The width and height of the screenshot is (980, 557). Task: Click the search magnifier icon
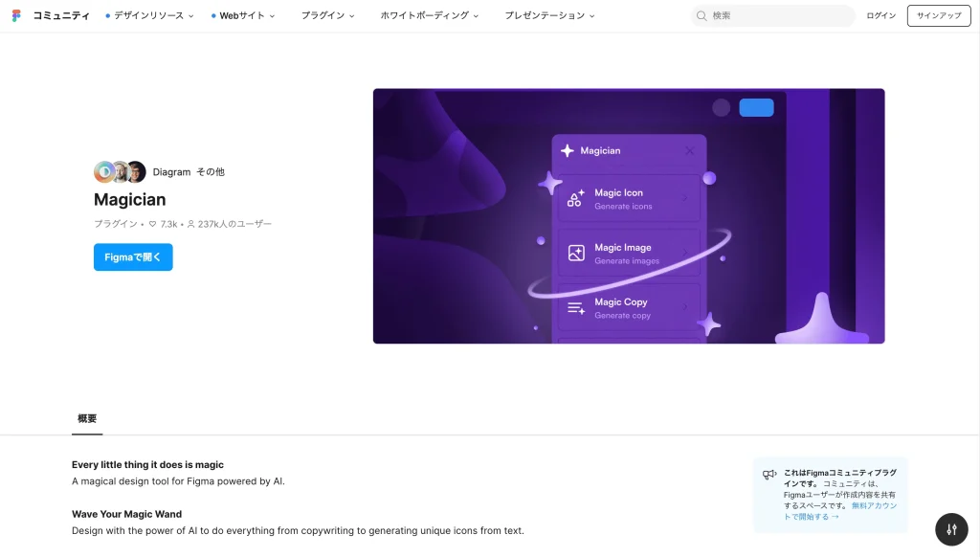[x=702, y=15]
